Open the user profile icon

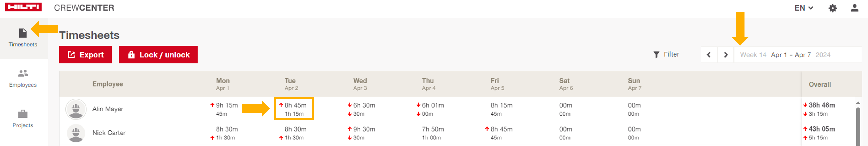(854, 8)
